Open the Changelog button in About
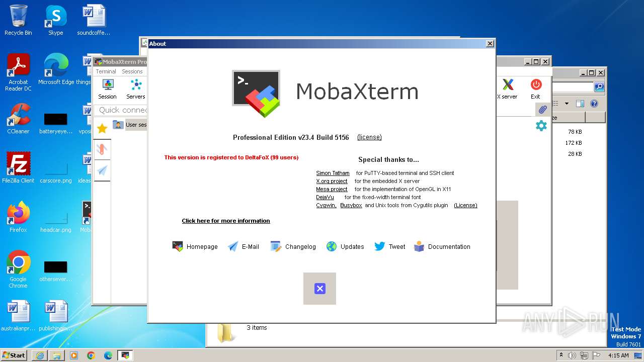 click(x=293, y=246)
